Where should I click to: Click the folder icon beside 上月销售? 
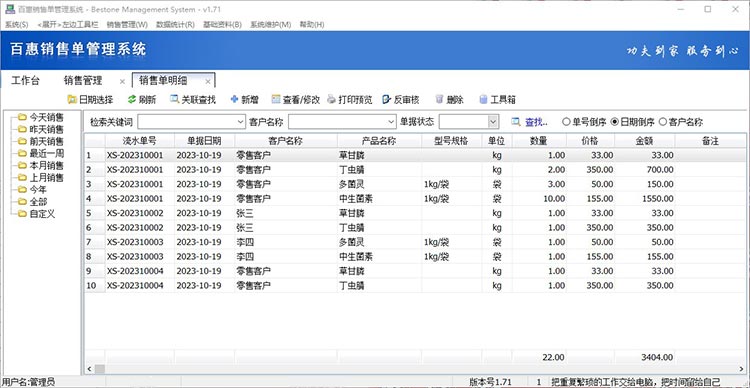(22, 177)
